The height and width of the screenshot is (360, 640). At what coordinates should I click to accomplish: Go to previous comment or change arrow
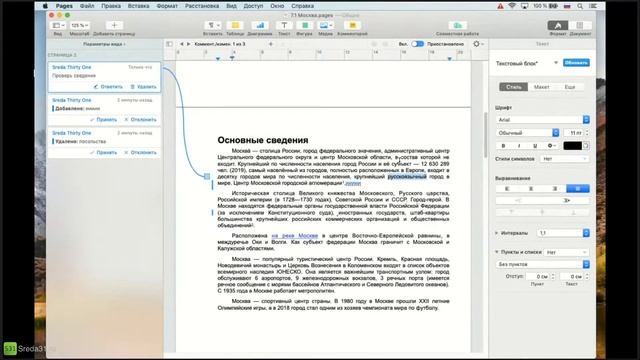click(x=182, y=44)
